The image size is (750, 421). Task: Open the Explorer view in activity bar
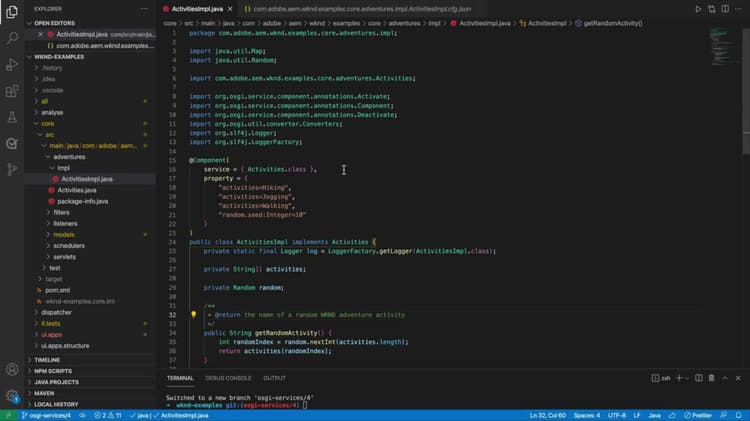[12, 11]
